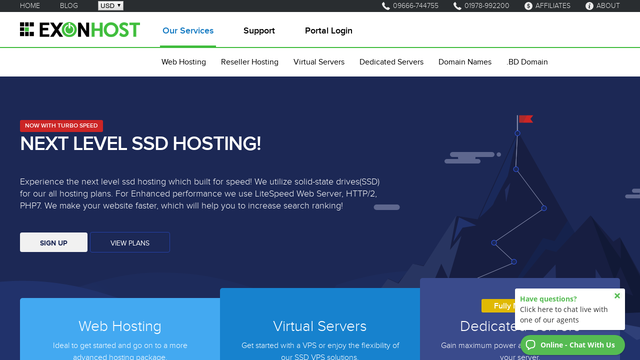Viewport: 640px width, 360px height.
Task: Open .BD Domain submenu link
Action: coord(527,62)
